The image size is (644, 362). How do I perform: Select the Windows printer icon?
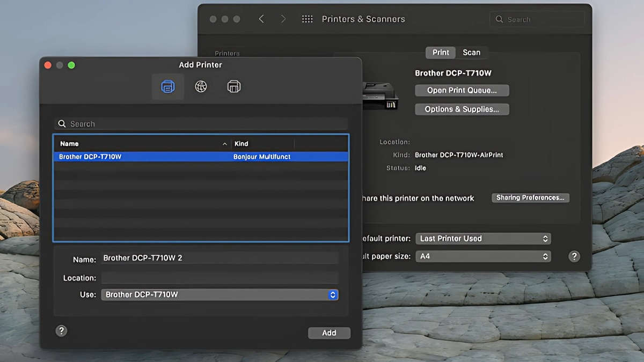coord(234,86)
